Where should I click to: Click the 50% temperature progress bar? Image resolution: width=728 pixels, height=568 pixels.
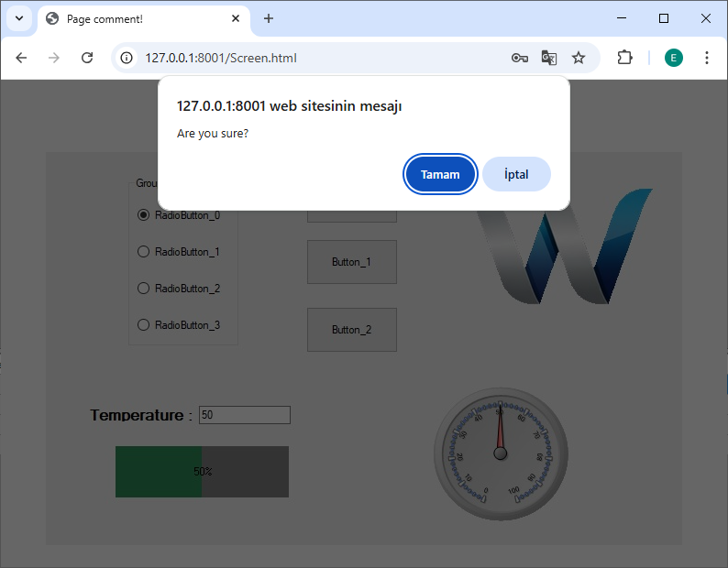click(x=202, y=472)
